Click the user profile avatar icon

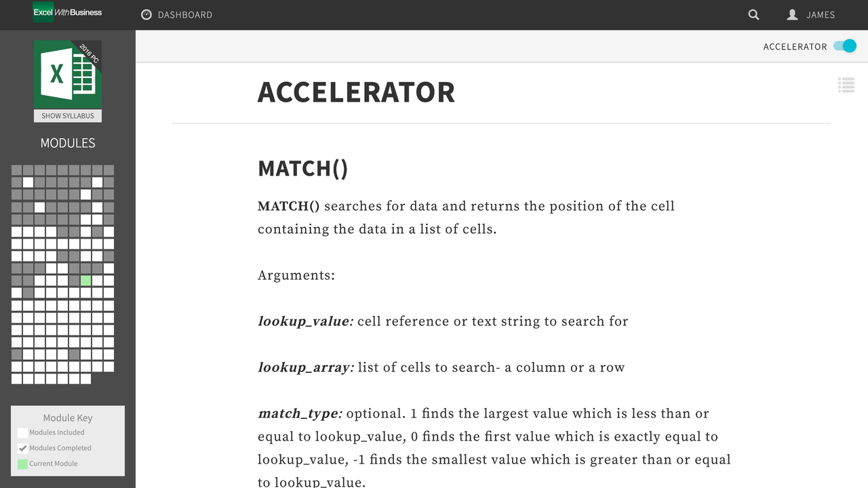click(792, 14)
